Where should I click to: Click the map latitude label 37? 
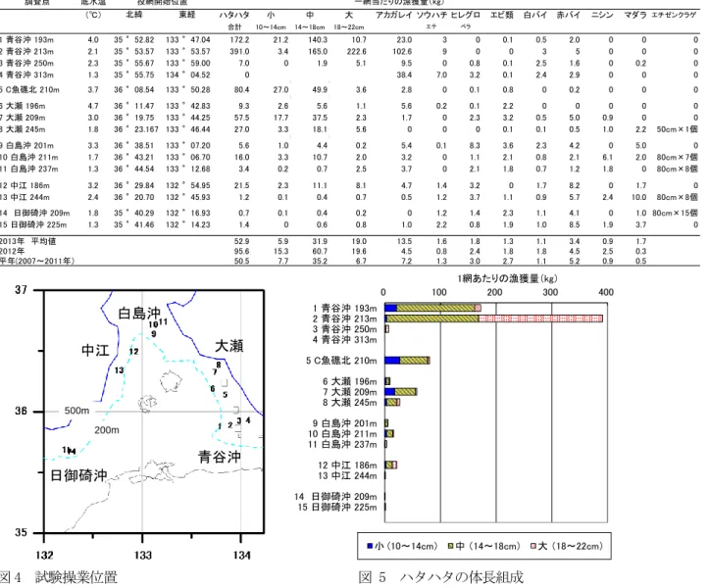tap(21, 290)
